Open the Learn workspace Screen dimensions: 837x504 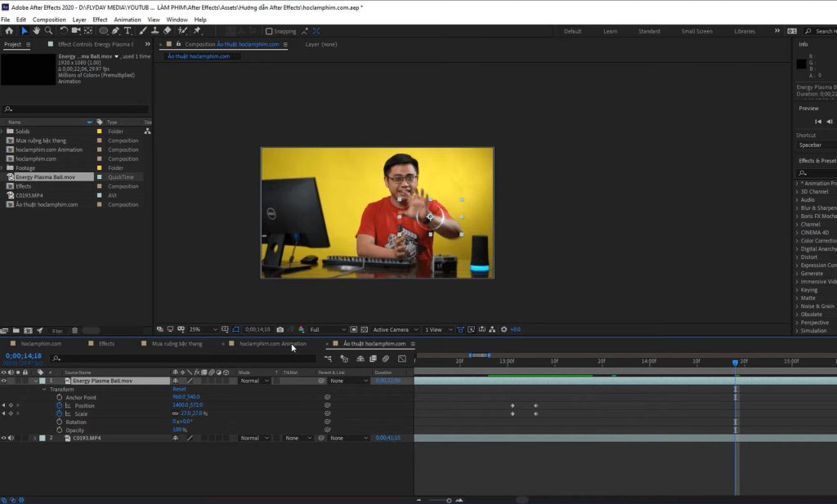(x=610, y=30)
